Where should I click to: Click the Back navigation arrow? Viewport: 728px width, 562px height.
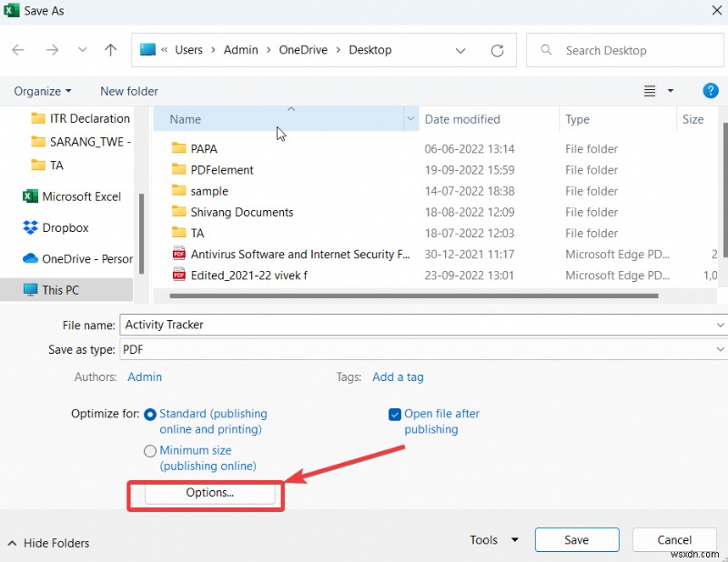(x=18, y=50)
